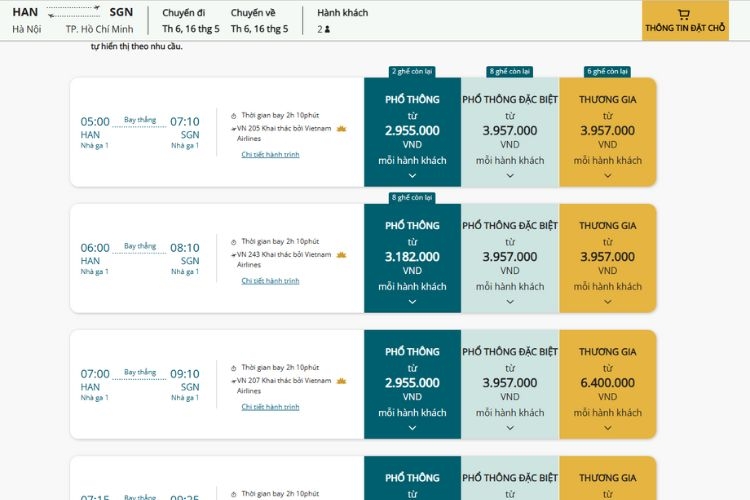Click the Vietnam Airlines lotus logo for VN 207

coord(341,381)
